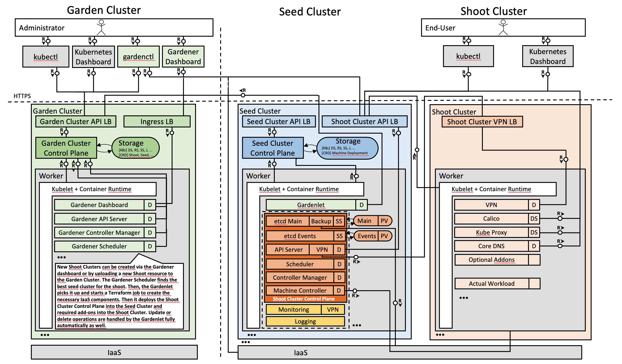Viewport: 622px width, 364px height.
Task: Click the Gardenlet component box
Action: pos(311,205)
